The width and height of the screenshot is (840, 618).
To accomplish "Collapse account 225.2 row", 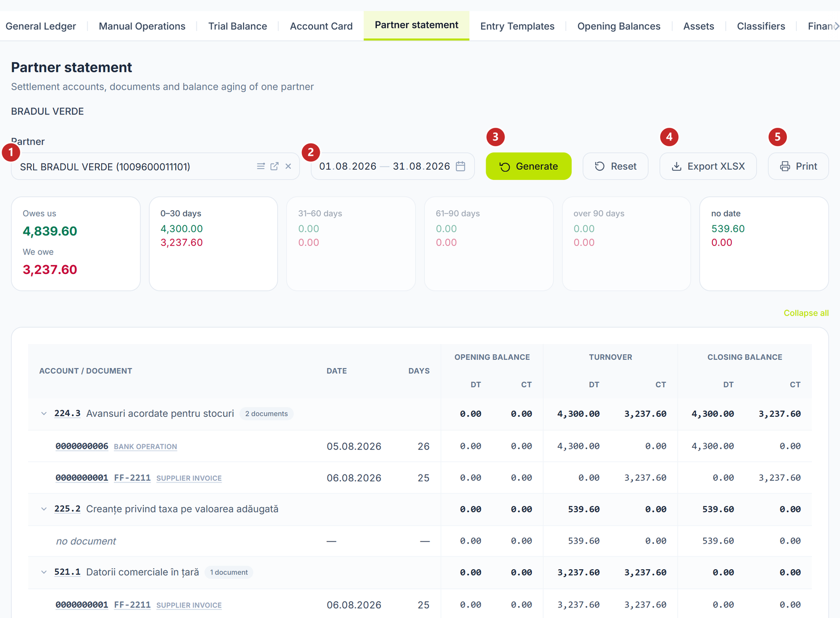I will (x=44, y=509).
